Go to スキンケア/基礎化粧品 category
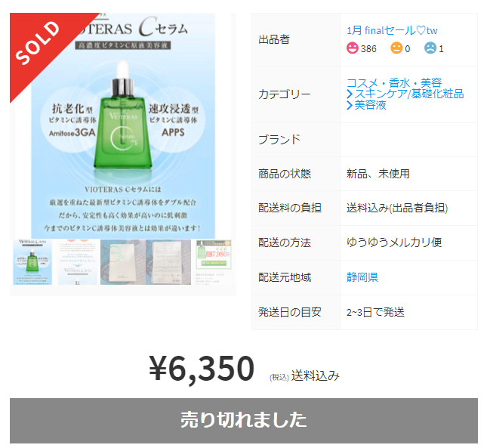Image resolution: width=490 pixels, height=448 pixels. coord(408,94)
